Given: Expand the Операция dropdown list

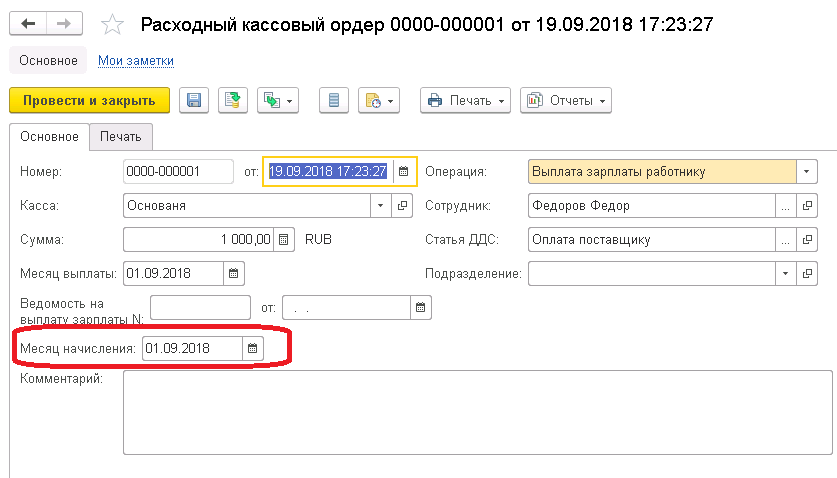Looking at the screenshot, I should click(x=807, y=171).
